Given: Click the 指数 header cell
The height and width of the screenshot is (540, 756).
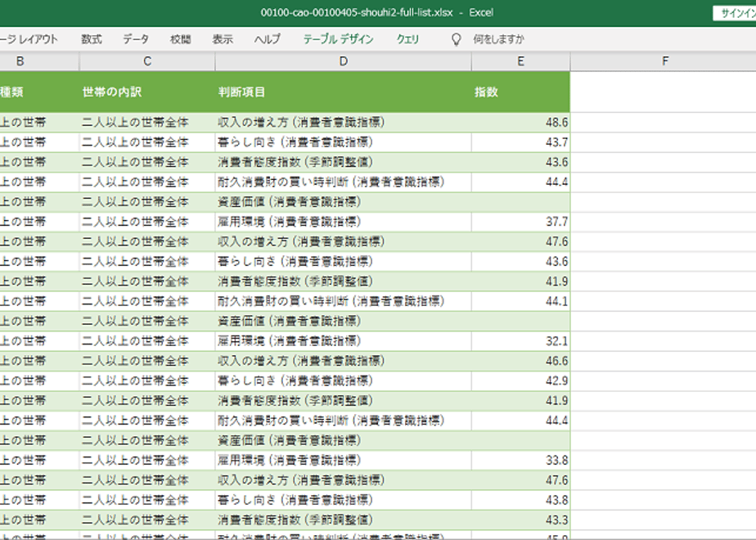Looking at the screenshot, I should pyautogui.click(x=520, y=92).
